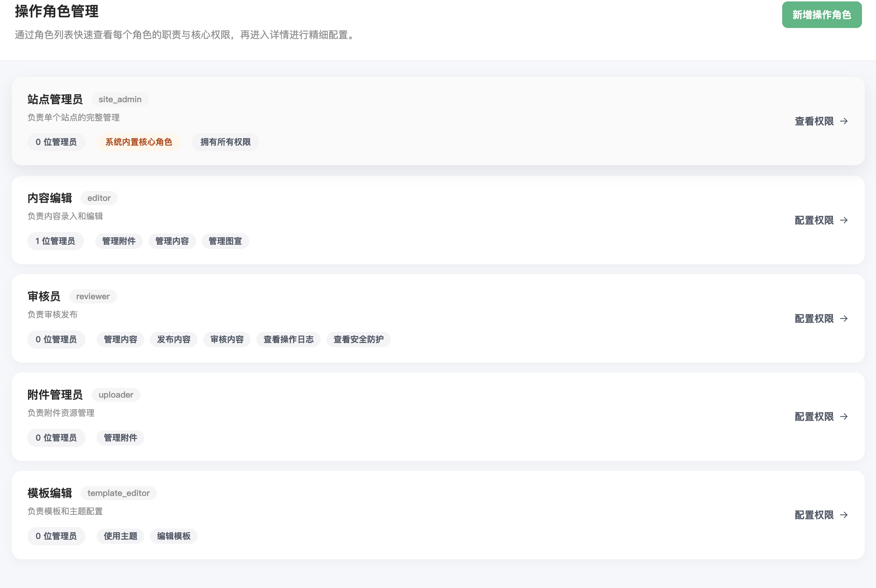The image size is (876, 588).
Task: Click arrow icon next to 查看权限
Action: [x=844, y=121]
